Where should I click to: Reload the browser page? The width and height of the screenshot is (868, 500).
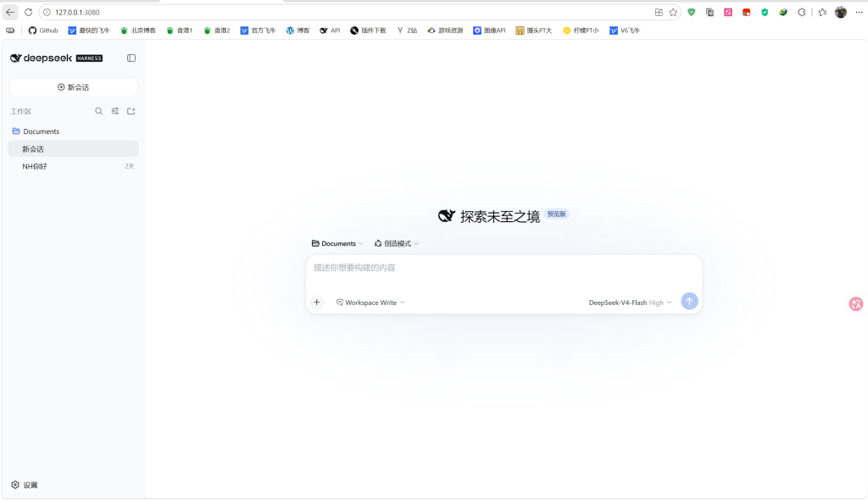(x=28, y=12)
